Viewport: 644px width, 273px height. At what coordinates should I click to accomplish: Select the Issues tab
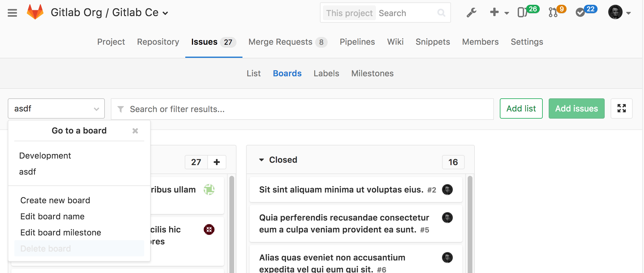tap(214, 42)
